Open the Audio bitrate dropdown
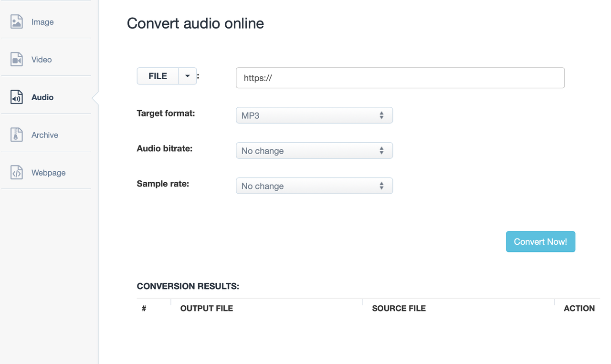Viewport: 611px width, 364px height. coord(314,150)
